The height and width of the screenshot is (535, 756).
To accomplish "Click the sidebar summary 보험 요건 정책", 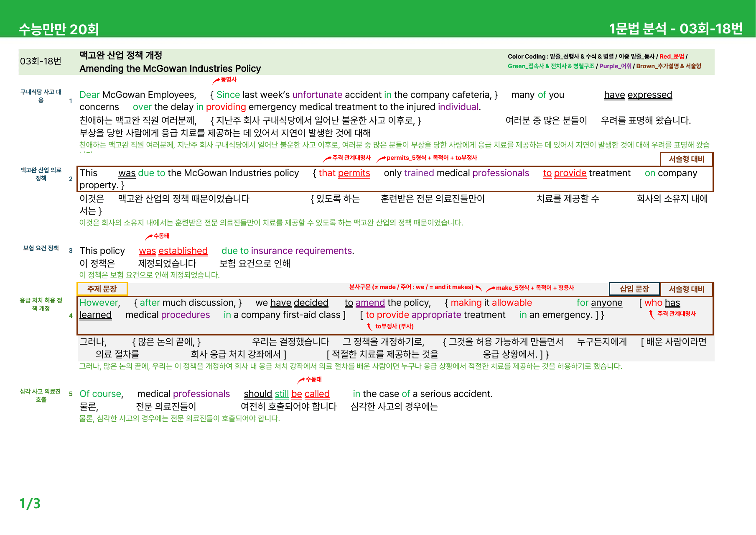I will tap(41, 248).
